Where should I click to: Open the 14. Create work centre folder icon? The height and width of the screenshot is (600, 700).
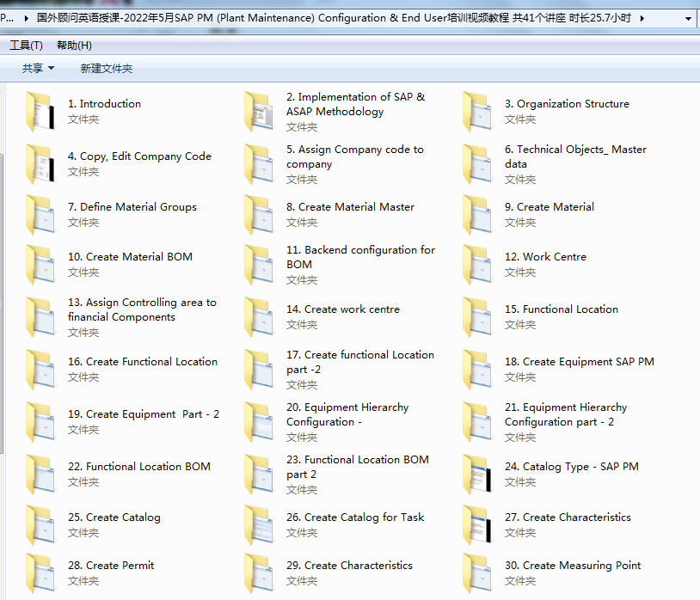coord(259,317)
